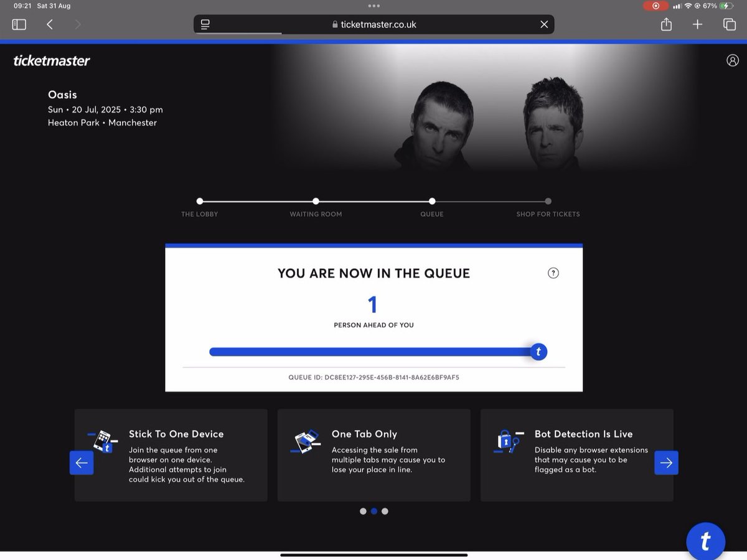
Task: Click the You Are Now In The Queue heading
Action: click(374, 273)
